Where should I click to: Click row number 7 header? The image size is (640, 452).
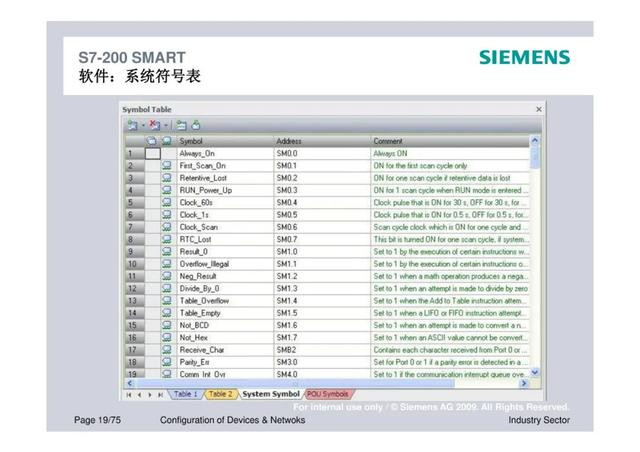point(135,227)
